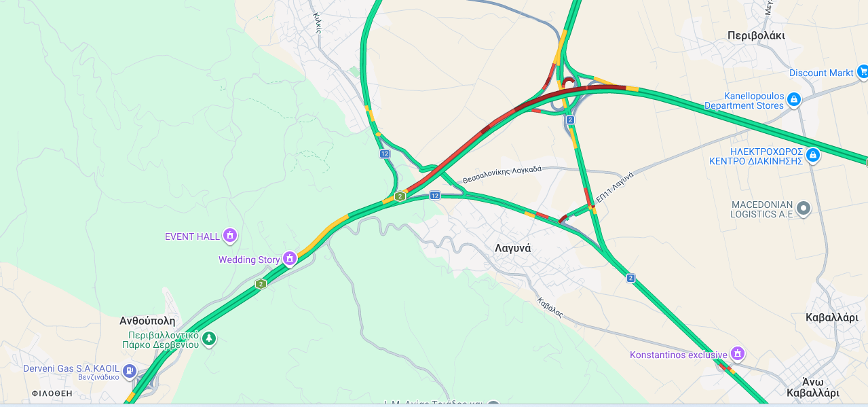
Task: Click the Ανθούπολη town name
Action: 147,321
